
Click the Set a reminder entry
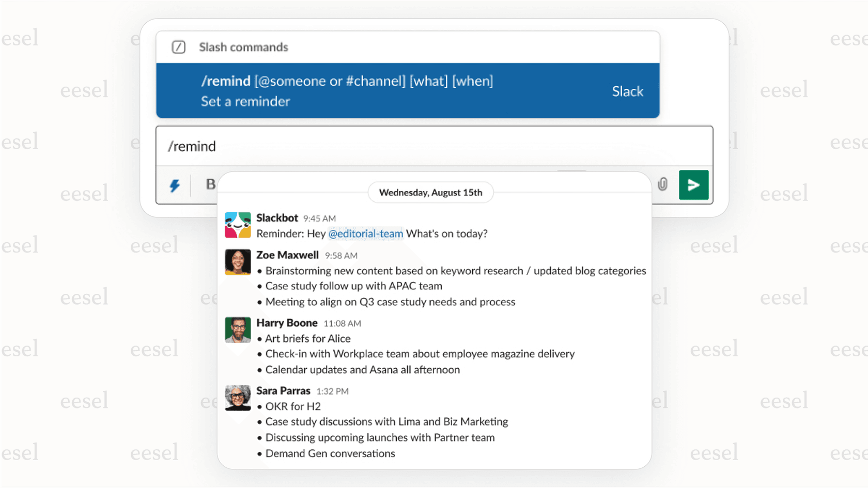(x=245, y=102)
